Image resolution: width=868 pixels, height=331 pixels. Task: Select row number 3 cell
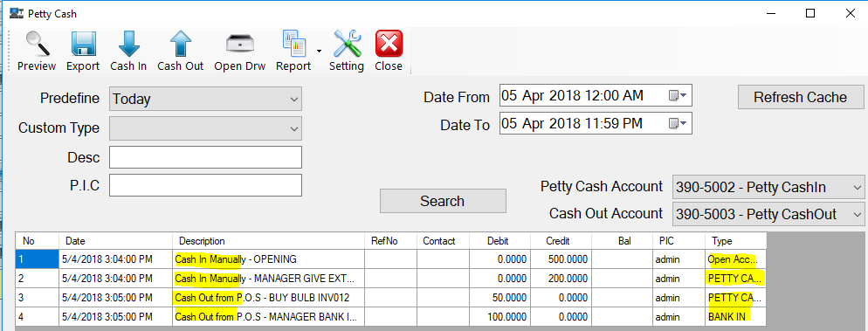pos(37,298)
